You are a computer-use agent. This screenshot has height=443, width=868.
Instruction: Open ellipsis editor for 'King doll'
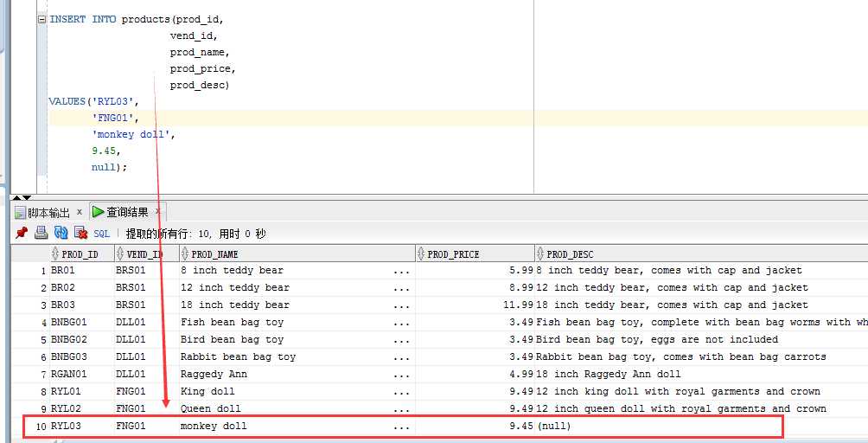[401, 391]
